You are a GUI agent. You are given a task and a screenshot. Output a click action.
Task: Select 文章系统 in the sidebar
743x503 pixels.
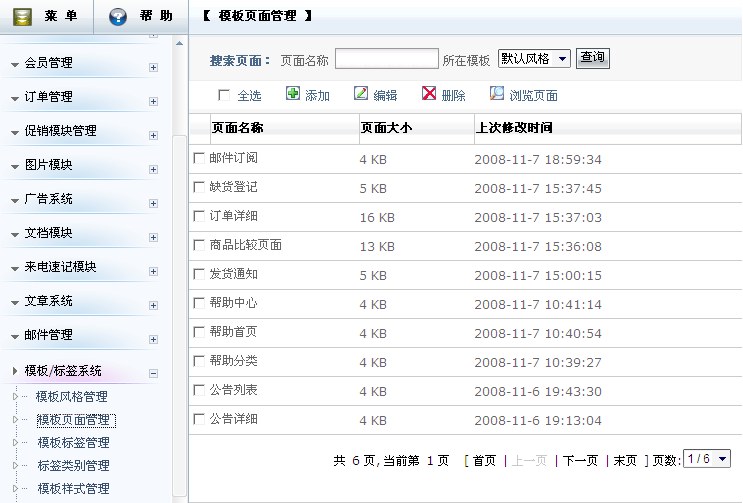pos(48,301)
